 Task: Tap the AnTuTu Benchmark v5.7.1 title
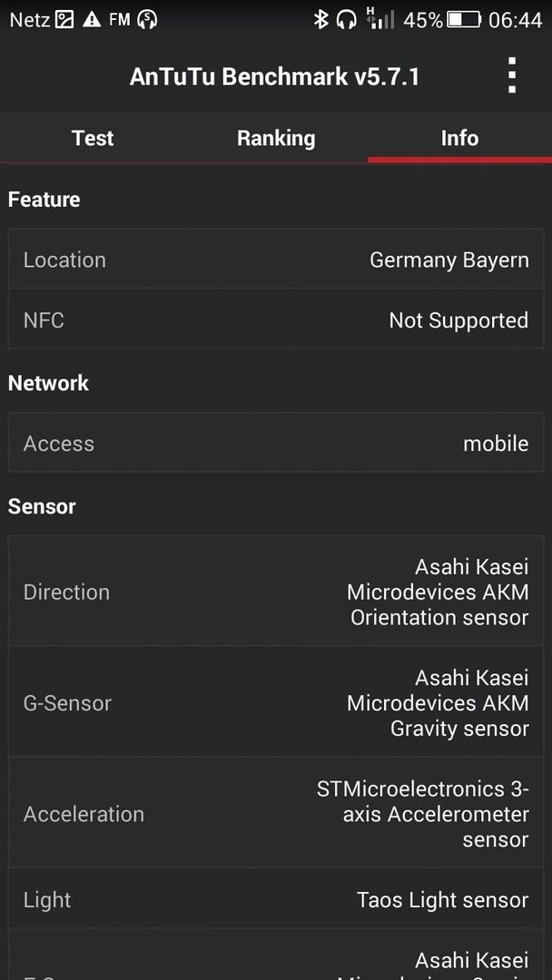274,77
